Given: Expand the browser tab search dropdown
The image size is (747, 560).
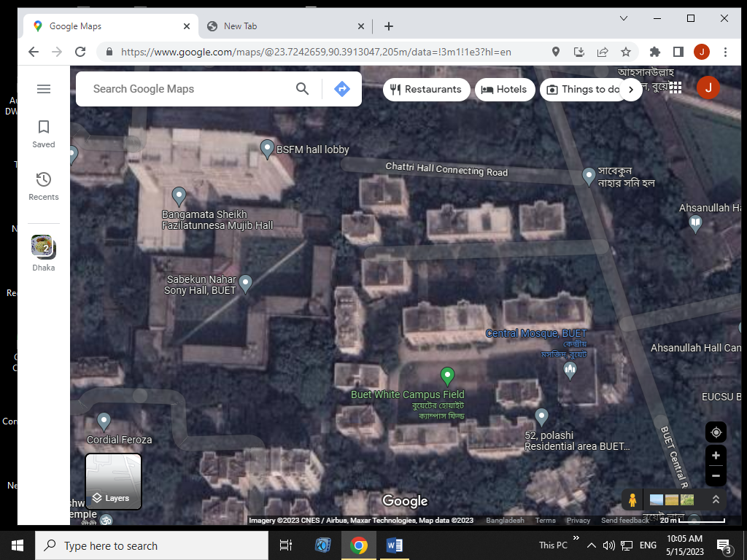Looking at the screenshot, I should (x=624, y=18).
